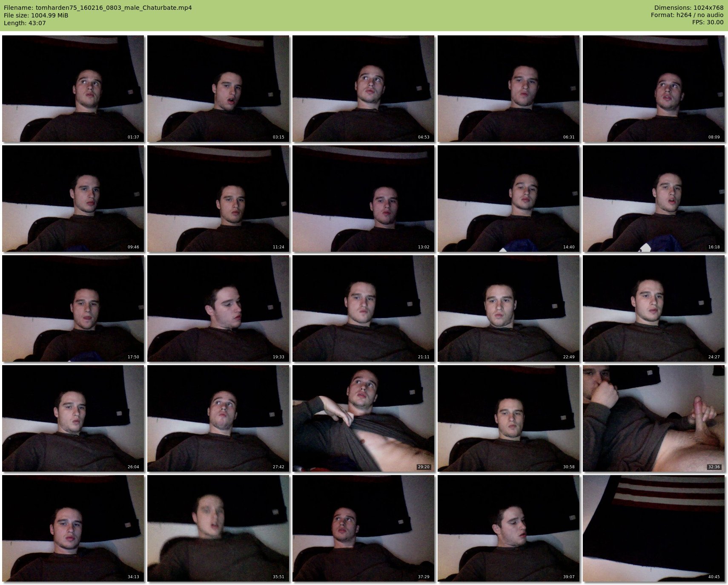Click the thumbnail stamped 27:42
Image resolution: width=728 pixels, height=585 pixels.
click(218, 418)
